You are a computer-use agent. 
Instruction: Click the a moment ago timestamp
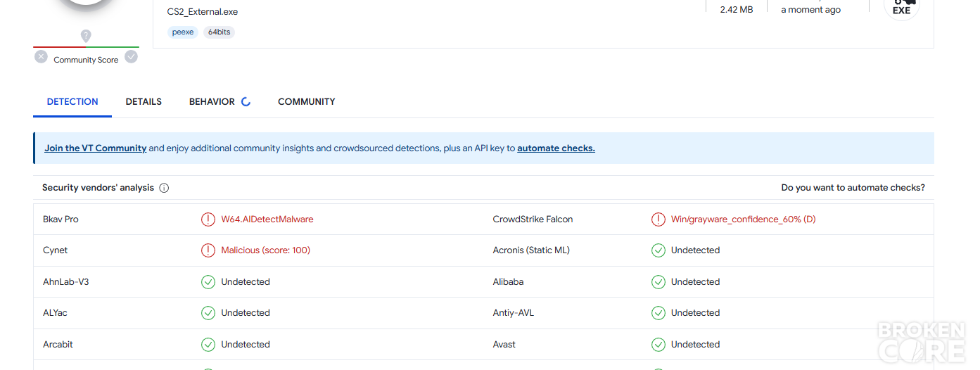[811, 10]
